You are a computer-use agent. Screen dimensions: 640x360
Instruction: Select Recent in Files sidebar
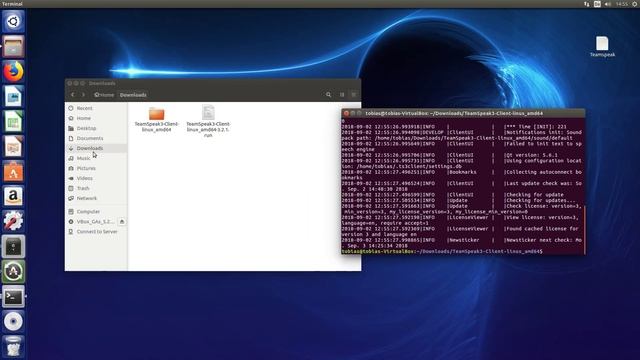click(x=96, y=108)
